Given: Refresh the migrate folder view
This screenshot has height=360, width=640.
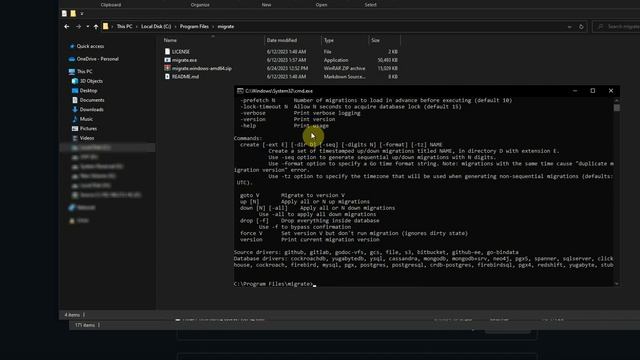Looking at the screenshot, I should (581, 27).
